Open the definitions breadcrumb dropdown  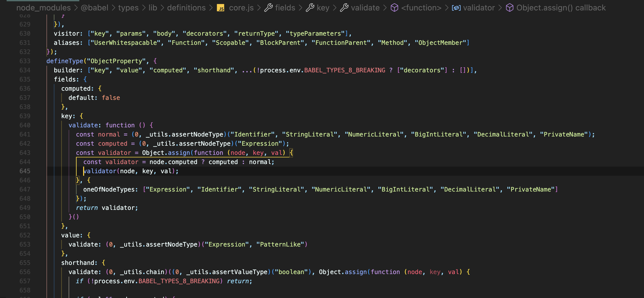(186, 8)
